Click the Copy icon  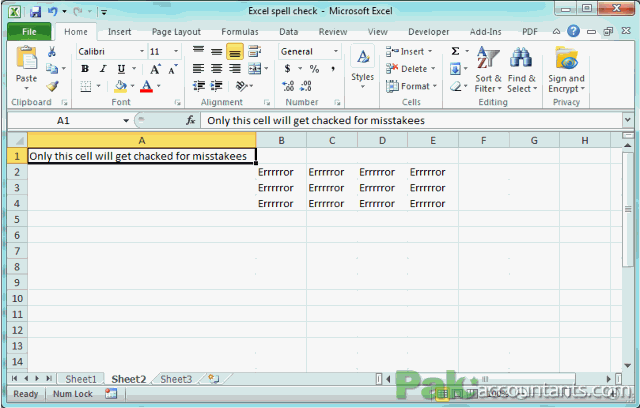(52, 69)
